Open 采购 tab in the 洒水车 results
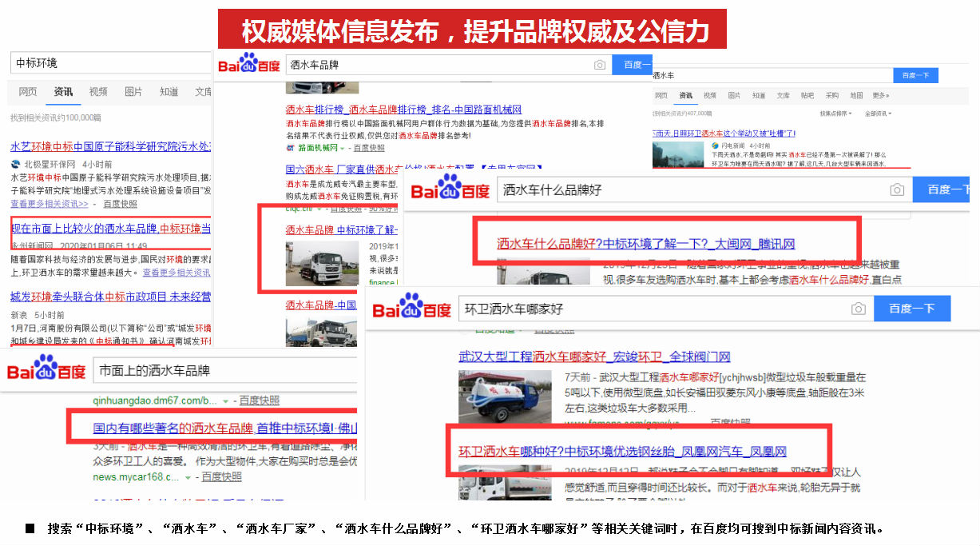This screenshot has height=546, width=980. point(832,96)
